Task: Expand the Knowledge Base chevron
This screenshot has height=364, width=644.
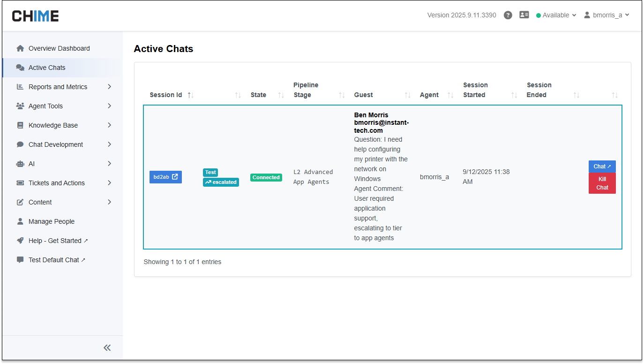Action: pos(109,125)
